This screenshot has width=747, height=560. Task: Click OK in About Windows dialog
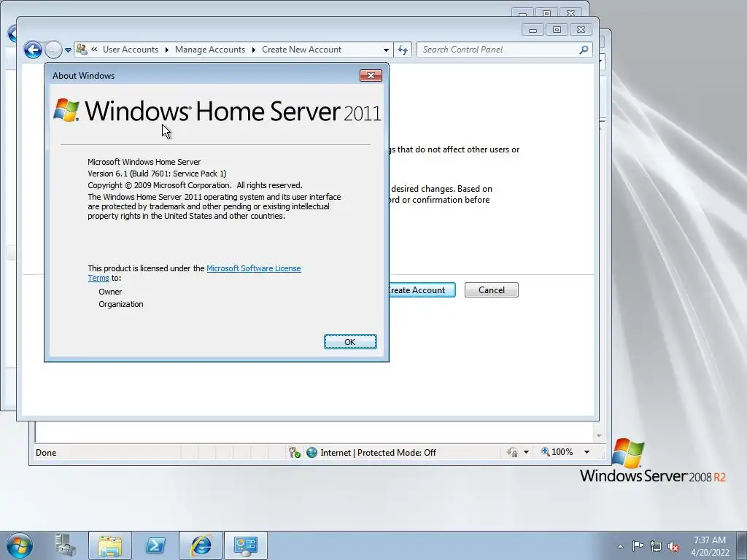(x=350, y=341)
